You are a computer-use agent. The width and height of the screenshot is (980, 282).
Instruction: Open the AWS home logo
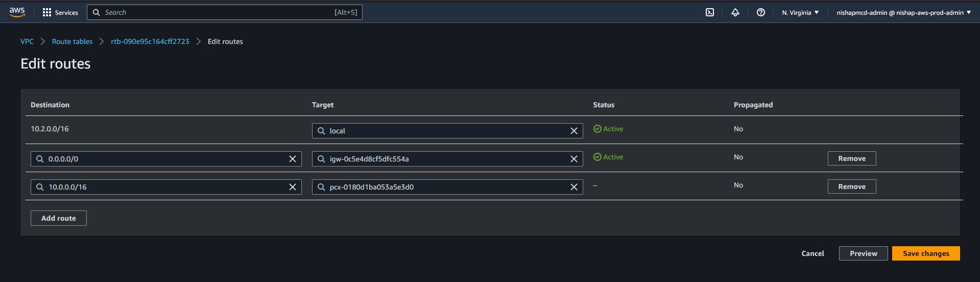pyautogui.click(x=17, y=12)
